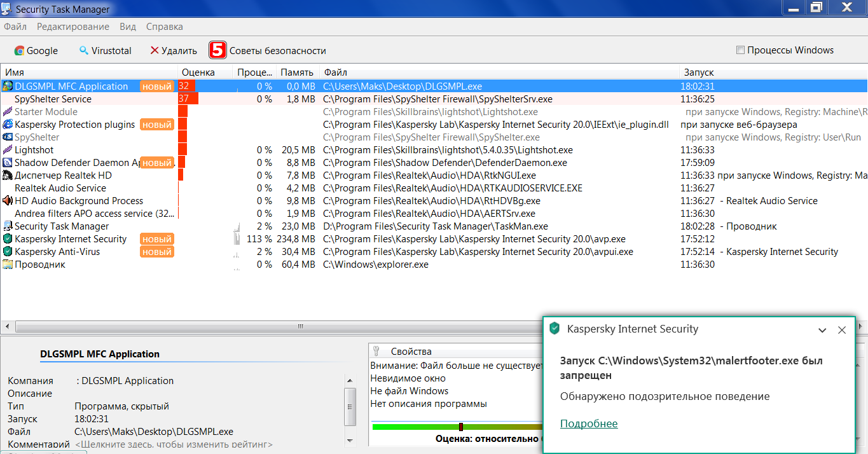Open the Справка menu
This screenshot has width=868, height=454.
tap(165, 27)
